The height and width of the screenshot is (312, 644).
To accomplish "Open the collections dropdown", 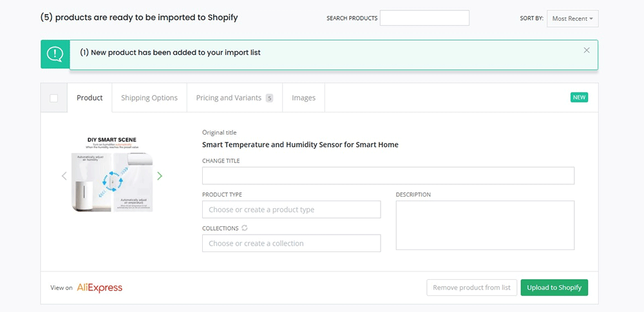I will click(x=291, y=243).
